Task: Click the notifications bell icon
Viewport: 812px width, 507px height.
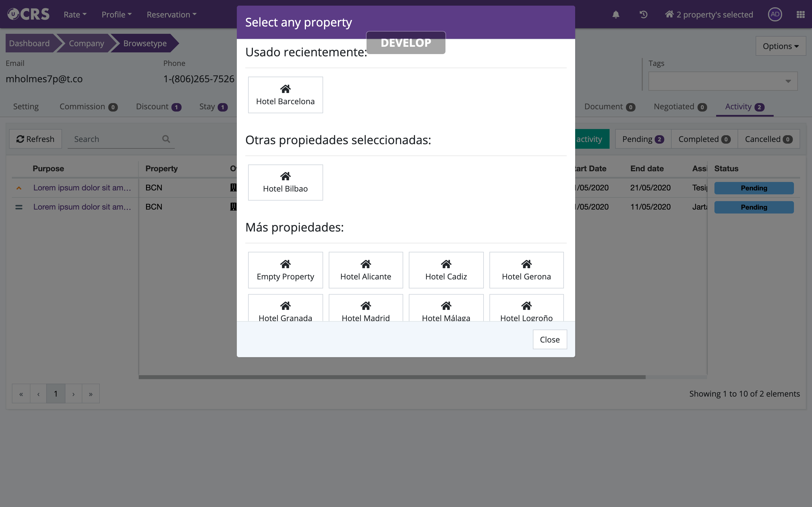Action: click(615, 14)
